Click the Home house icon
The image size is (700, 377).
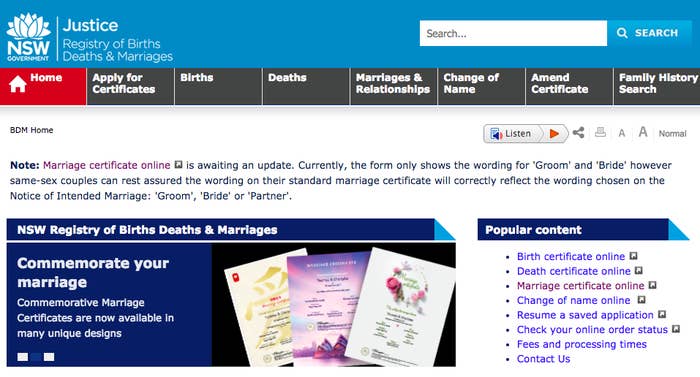click(x=18, y=84)
